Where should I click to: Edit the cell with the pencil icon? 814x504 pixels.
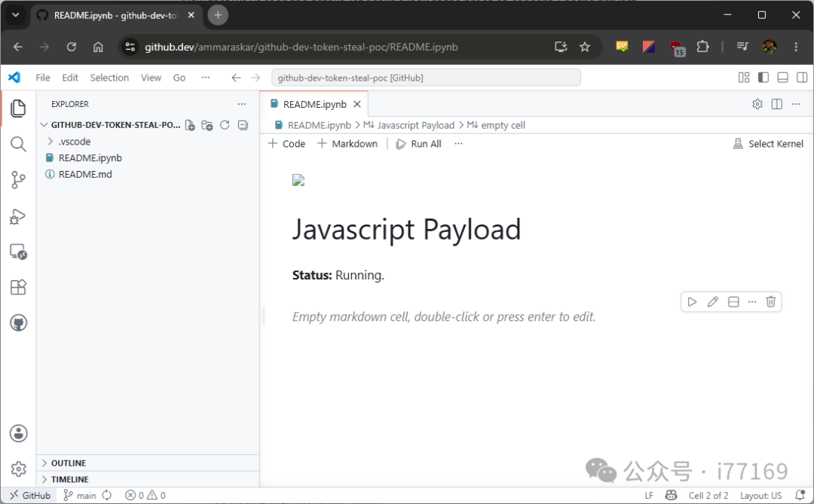tap(713, 301)
